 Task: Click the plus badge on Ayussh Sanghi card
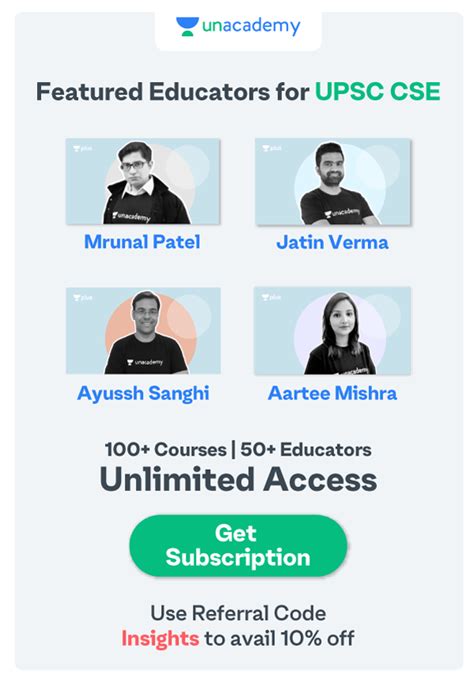[x=83, y=298]
